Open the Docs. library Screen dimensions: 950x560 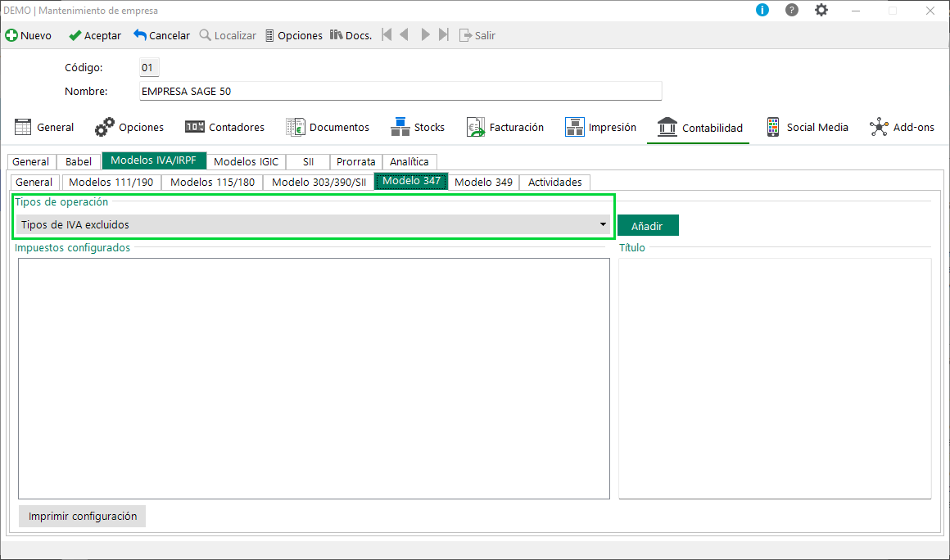tap(351, 36)
